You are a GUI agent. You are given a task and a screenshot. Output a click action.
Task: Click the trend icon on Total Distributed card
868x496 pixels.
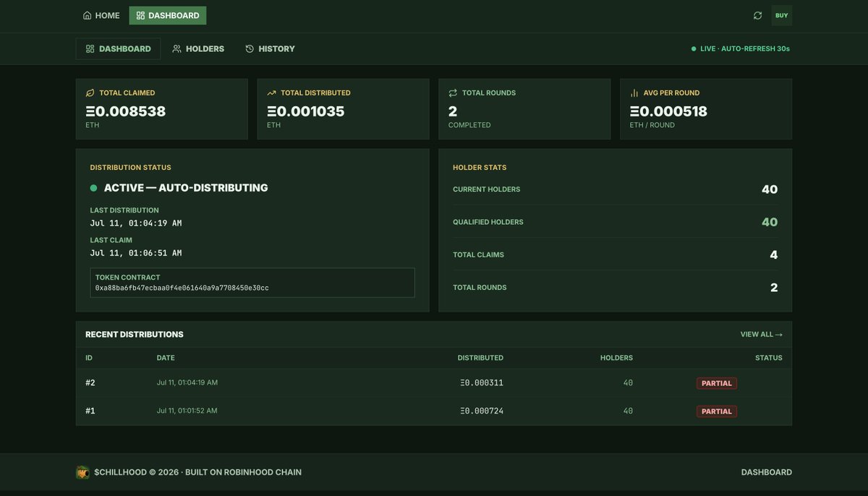pos(271,93)
